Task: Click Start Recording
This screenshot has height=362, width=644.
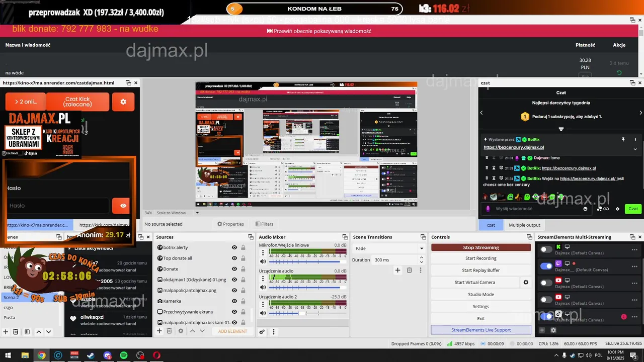Action: coord(481,258)
